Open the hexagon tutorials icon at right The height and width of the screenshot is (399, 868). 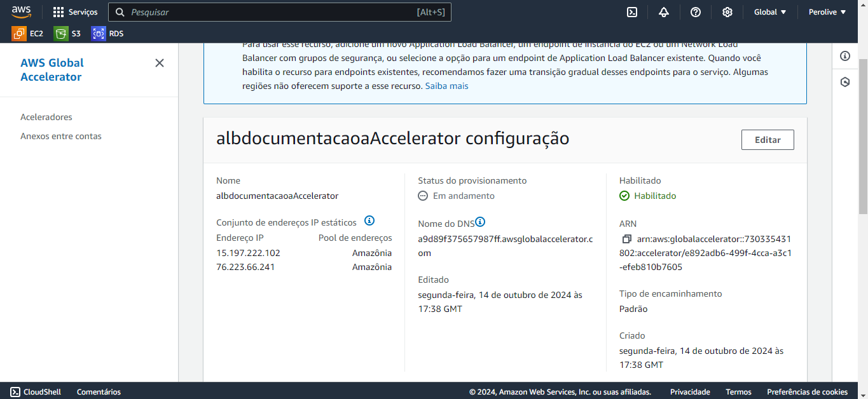tap(845, 82)
